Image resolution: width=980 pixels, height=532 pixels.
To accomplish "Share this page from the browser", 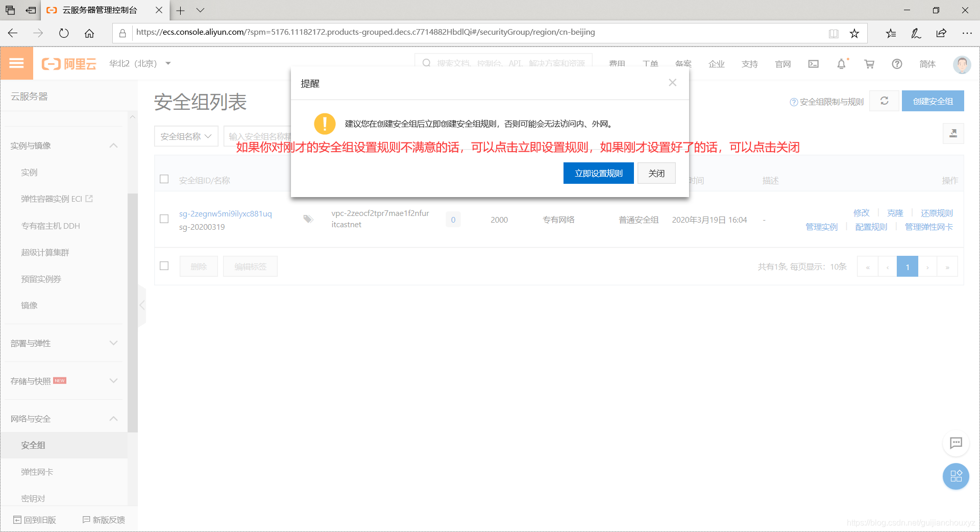I will click(942, 33).
